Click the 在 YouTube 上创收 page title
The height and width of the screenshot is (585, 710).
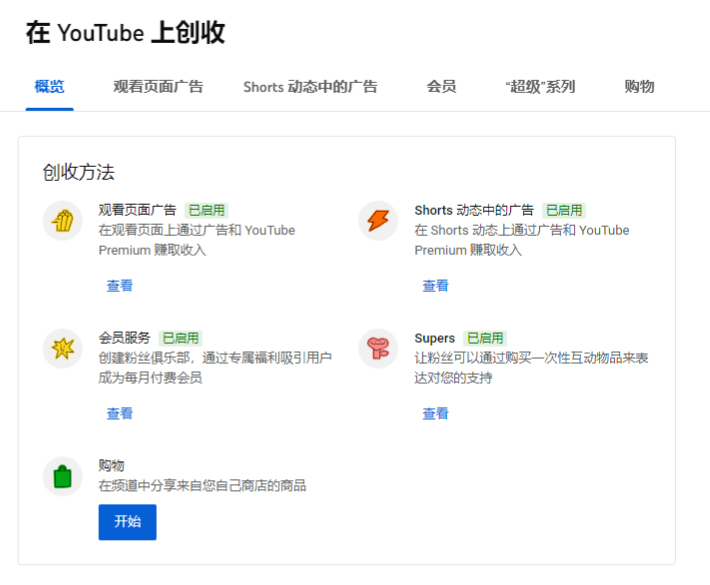[x=125, y=33]
